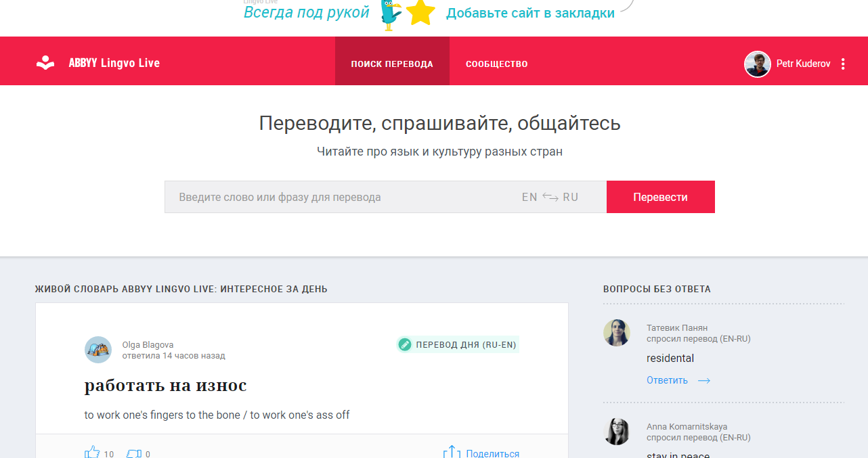The height and width of the screenshot is (458, 868).
Task: Click the like count 10
Action: (x=109, y=454)
